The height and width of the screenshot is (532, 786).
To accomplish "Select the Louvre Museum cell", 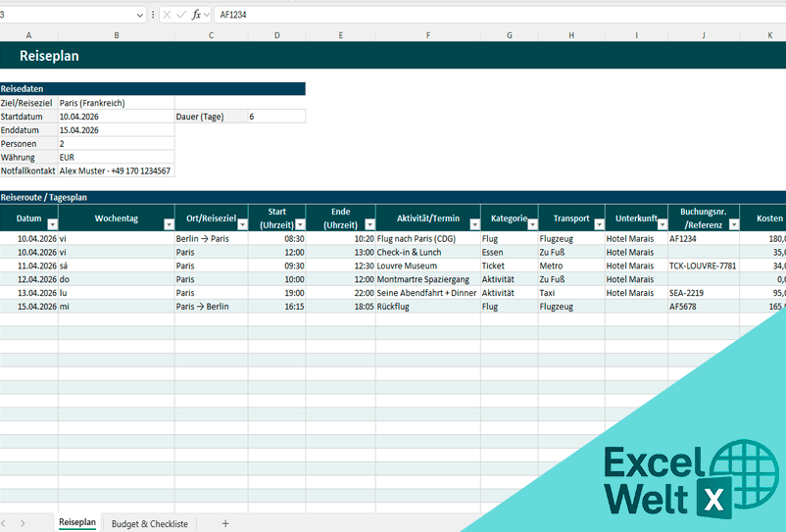I will click(427, 265).
